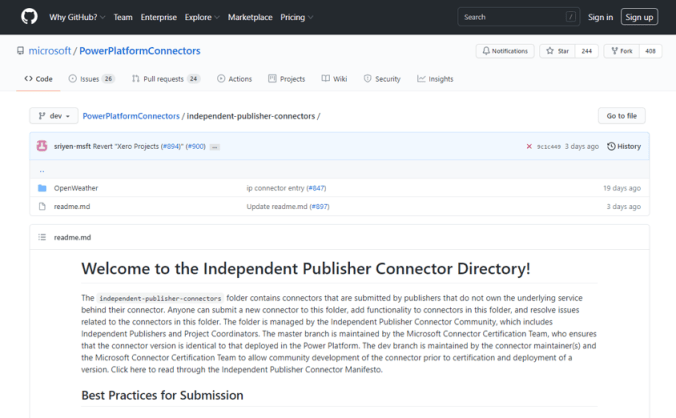Image resolution: width=676 pixels, height=418 pixels.
Task: Open the commit message Revert Xero Projects
Action: 126,147
